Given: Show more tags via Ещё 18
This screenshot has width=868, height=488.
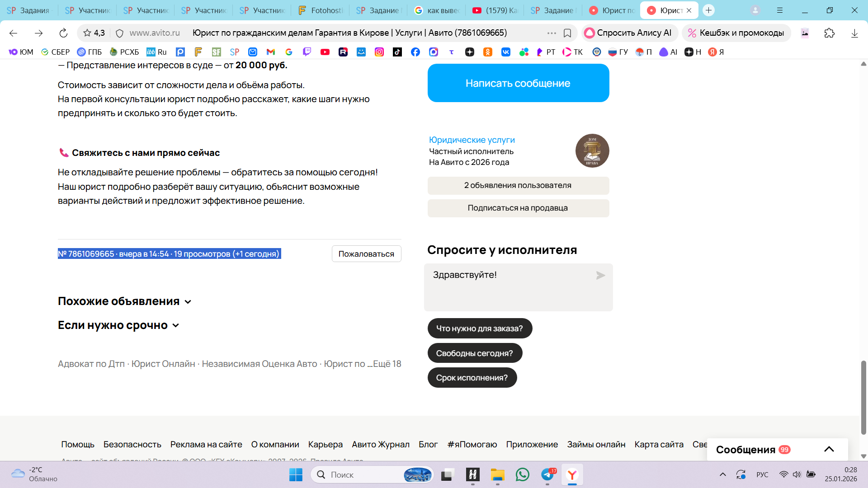Looking at the screenshot, I should coord(387,364).
